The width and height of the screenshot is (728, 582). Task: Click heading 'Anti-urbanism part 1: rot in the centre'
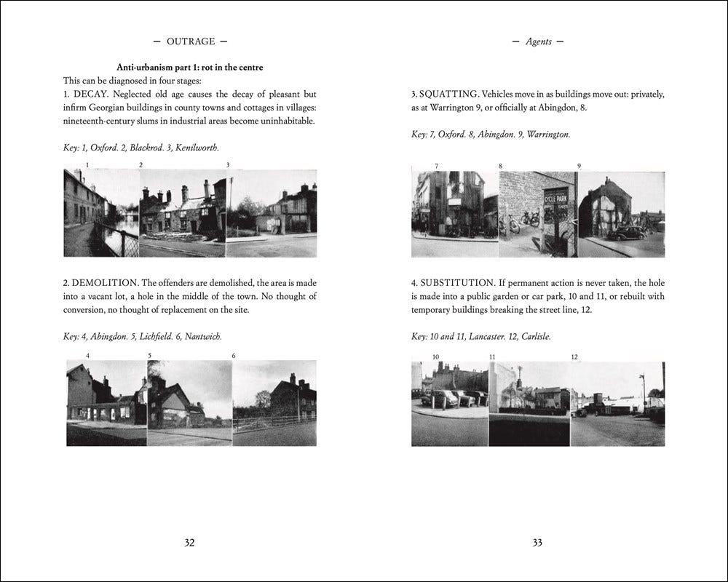[189, 68]
